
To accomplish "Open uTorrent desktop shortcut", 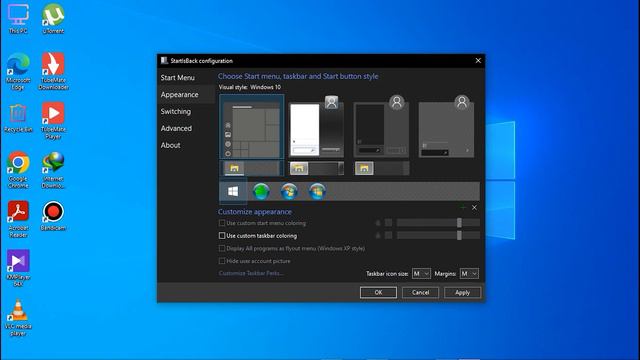I will pos(53,19).
